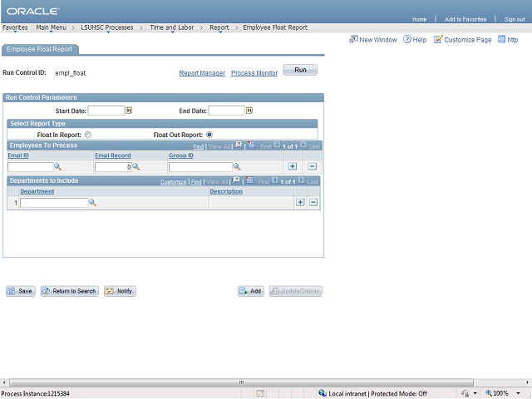Click Add to Favorites link
Viewport: 532px width, 399px height.
pyautogui.click(x=465, y=19)
